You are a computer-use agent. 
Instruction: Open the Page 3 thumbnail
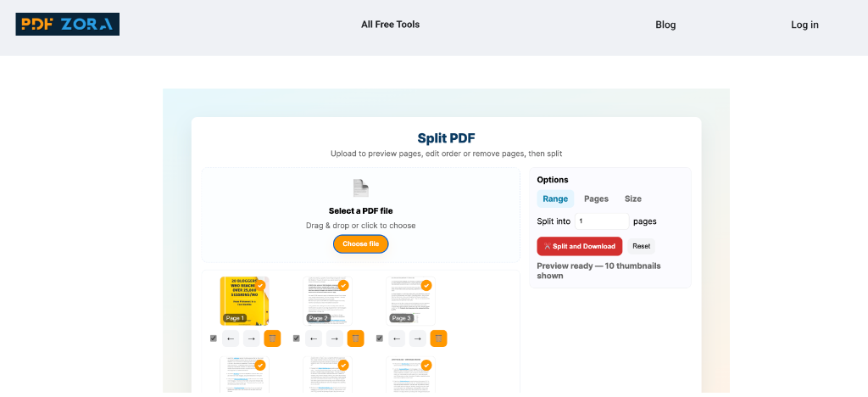click(411, 300)
